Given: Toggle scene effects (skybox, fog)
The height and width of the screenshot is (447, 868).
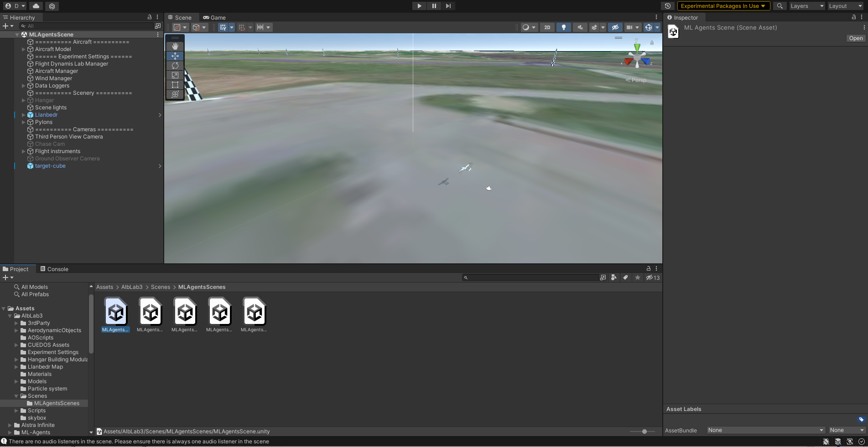Looking at the screenshot, I should (x=594, y=27).
